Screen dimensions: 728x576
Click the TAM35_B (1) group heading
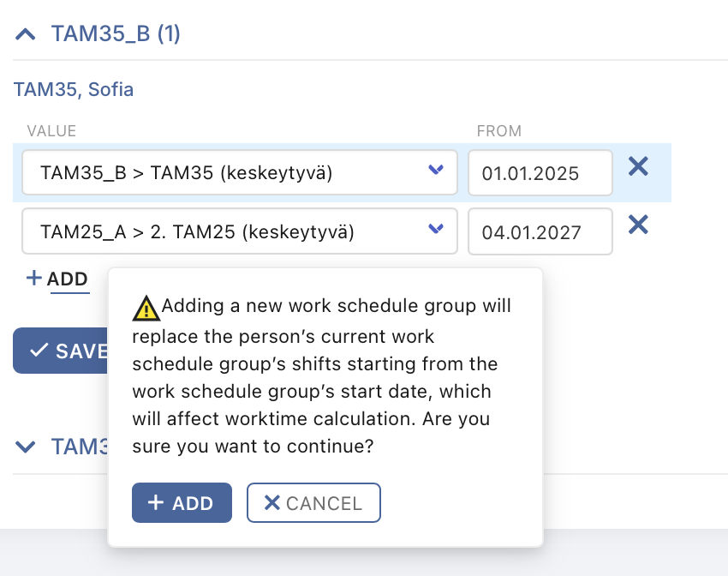[116, 33]
